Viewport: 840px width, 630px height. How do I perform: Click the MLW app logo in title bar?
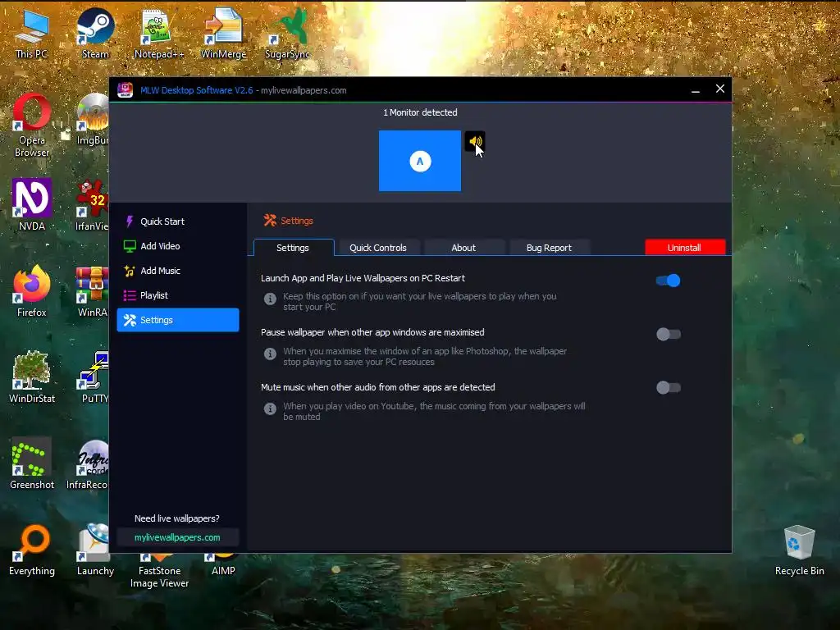pos(125,90)
